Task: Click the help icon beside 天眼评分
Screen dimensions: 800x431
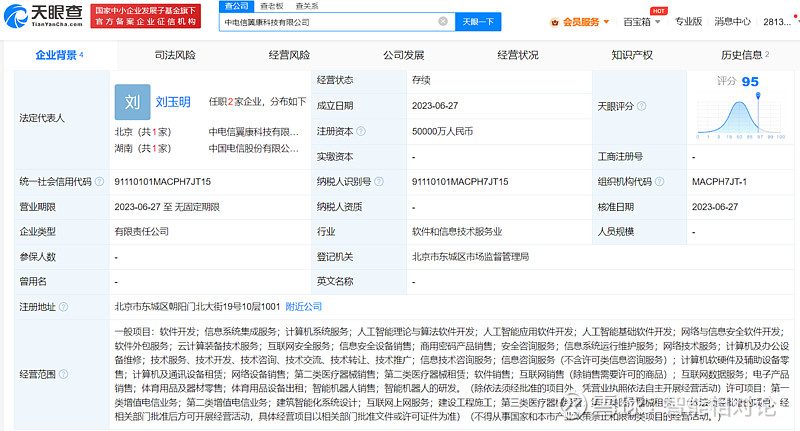Action: coord(641,106)
